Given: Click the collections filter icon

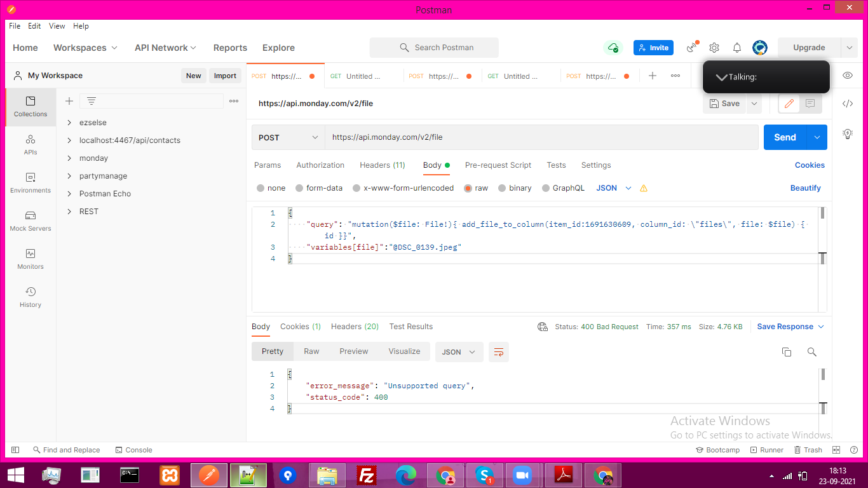Looking at the screenshot, I should coord(92,101).
